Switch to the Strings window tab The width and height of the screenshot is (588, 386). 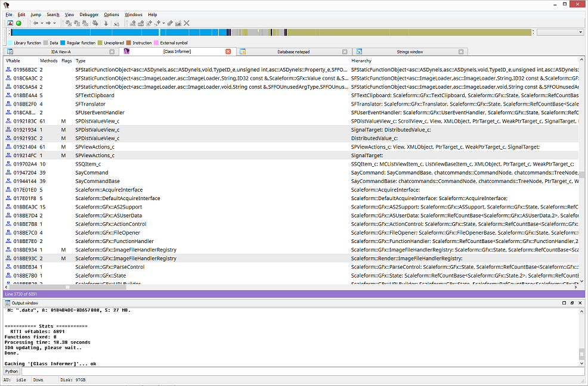coord(410,52)
